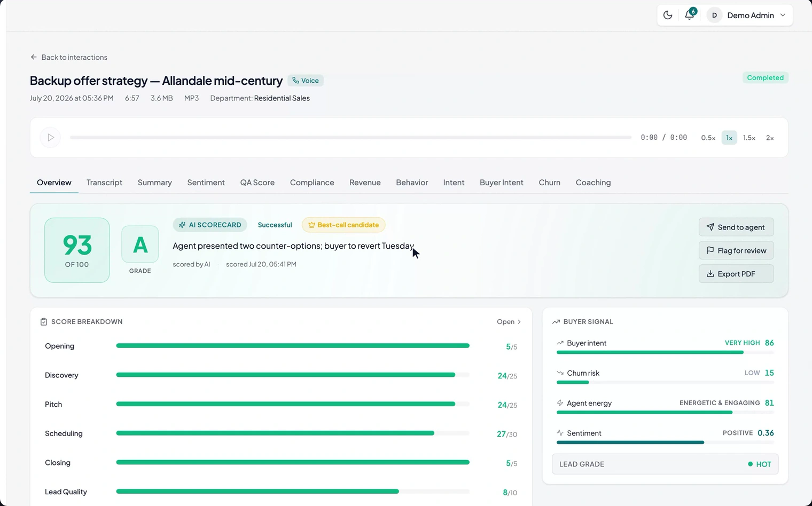812x506 pixels.
Task: Open the Score Breakdown details
Action: click(509, 322)
